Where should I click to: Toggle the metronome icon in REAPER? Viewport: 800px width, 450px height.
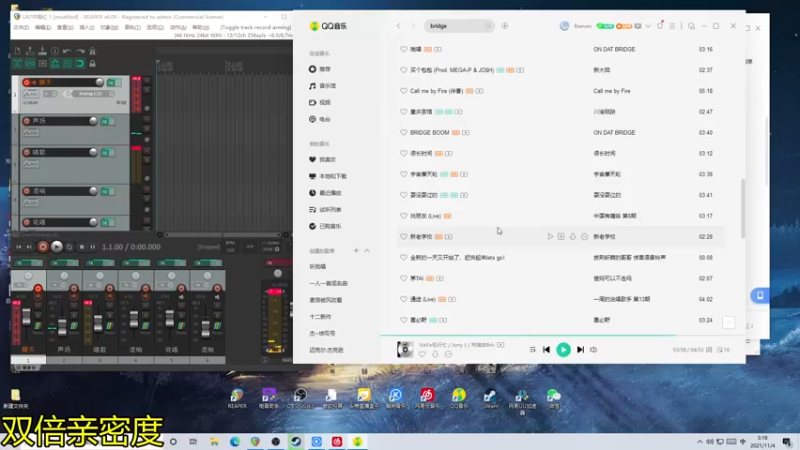click(92, 51)
